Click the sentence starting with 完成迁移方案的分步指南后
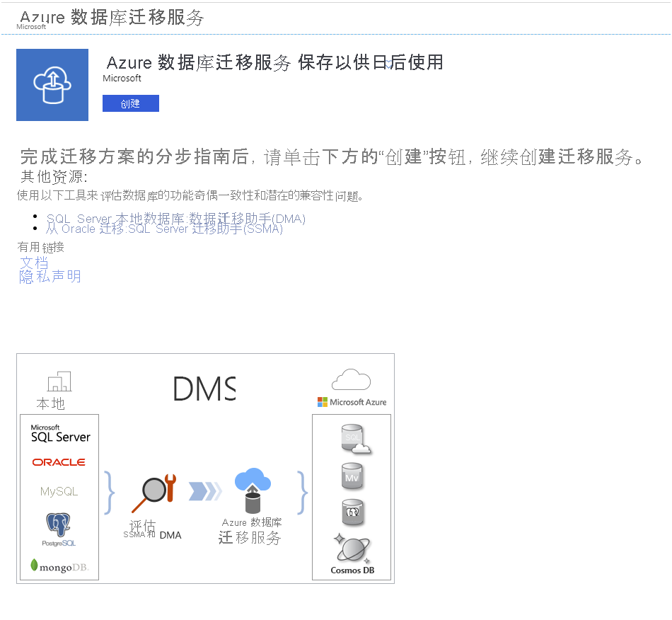This screenshot has width=672, height=620. pos(332,157)
